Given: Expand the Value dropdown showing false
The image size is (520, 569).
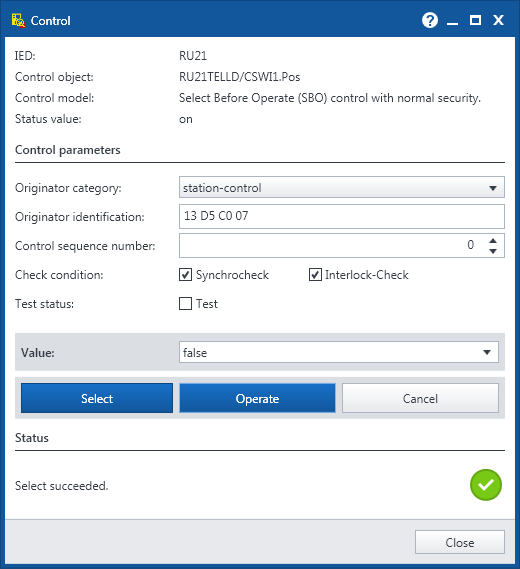Looking at the screenshot, I should click(x=339, y=352).
